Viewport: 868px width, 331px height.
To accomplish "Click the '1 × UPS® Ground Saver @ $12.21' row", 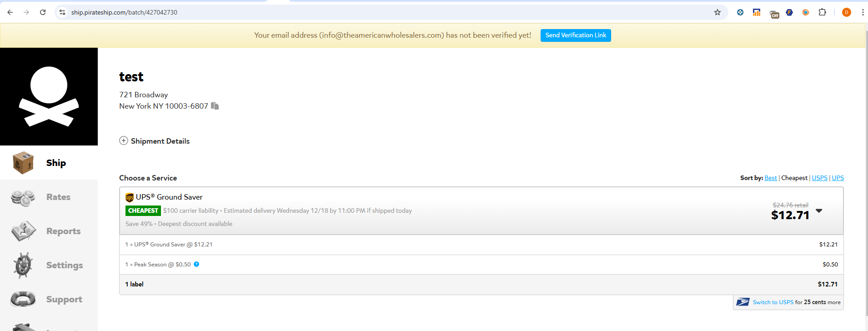I will 481,245.
